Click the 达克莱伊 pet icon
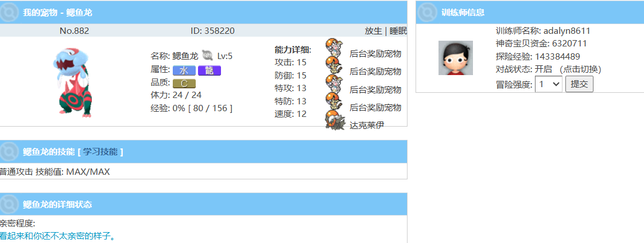 (x=335, y=121)
